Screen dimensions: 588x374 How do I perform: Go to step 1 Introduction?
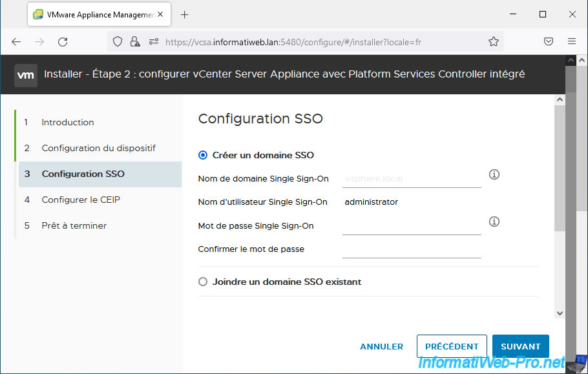click(x=68, y=122)
